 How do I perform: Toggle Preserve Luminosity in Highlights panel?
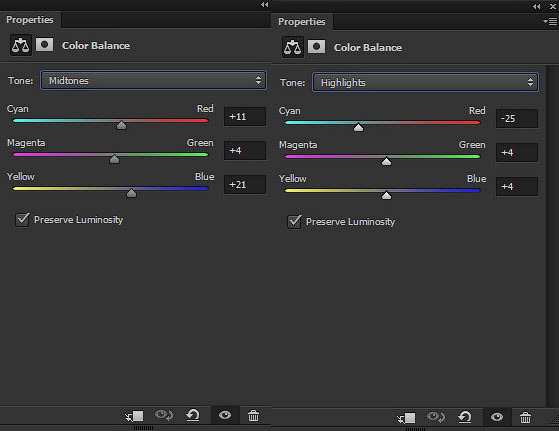click(x=294, y=221)
